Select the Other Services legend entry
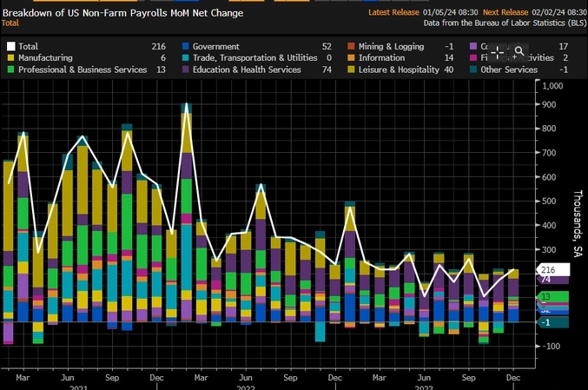 click(x=511, y=69)
